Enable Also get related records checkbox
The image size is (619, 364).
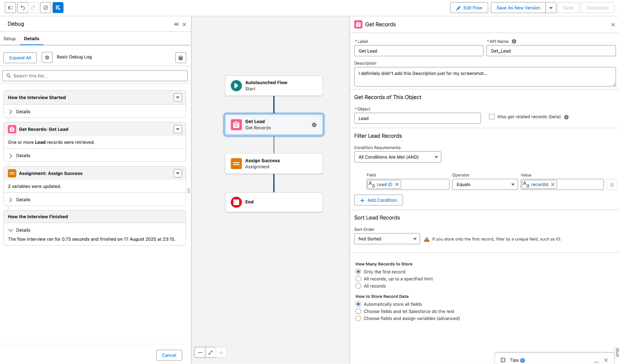coord(492,117)
